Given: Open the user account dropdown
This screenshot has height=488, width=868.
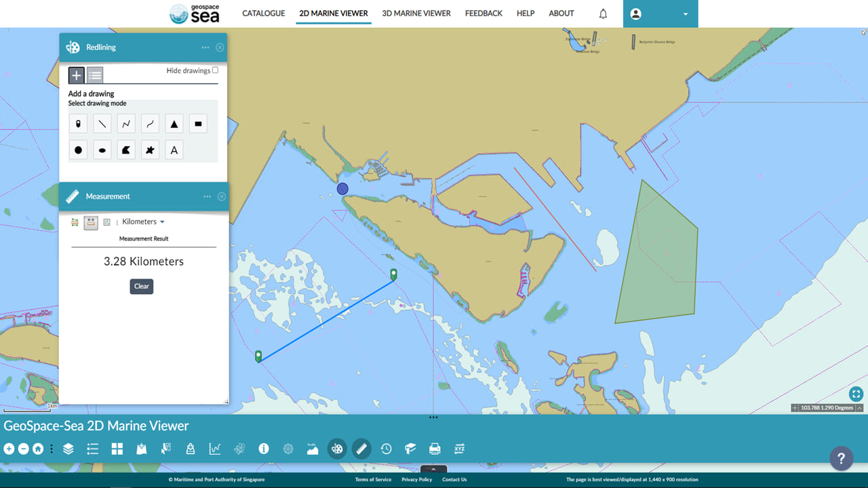Looking at the screenshot, I should pos(660,14).
